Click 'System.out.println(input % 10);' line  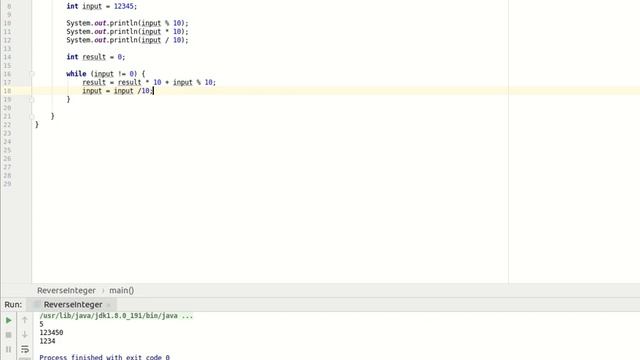[x=127, y=23]
